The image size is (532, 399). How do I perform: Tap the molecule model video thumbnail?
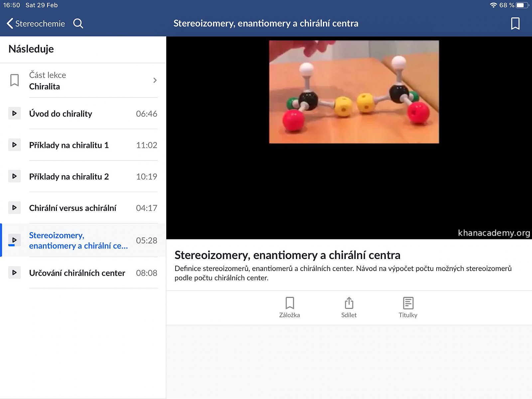(354, 92)
